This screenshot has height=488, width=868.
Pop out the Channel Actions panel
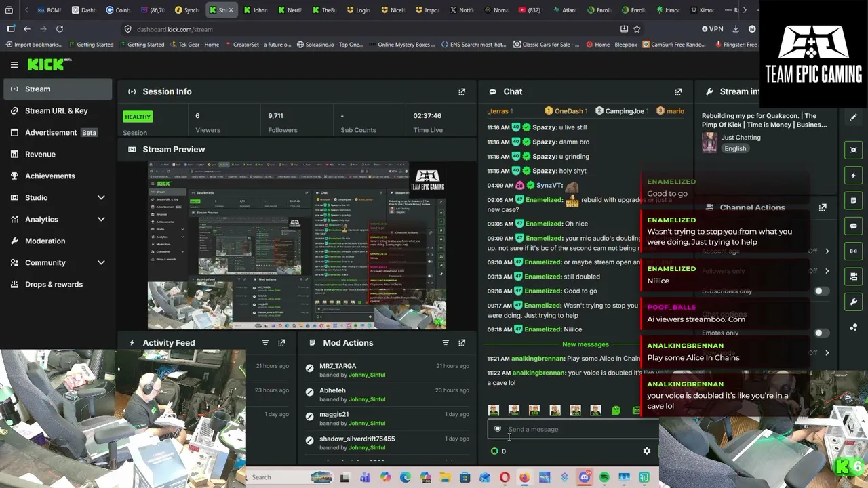pyautogui.click(x=823, y=207)
